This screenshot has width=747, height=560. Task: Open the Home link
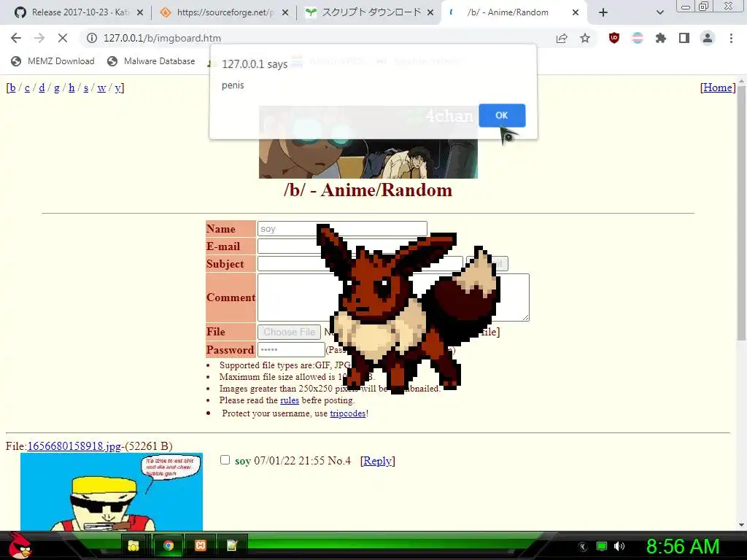(x=718, y=87)
